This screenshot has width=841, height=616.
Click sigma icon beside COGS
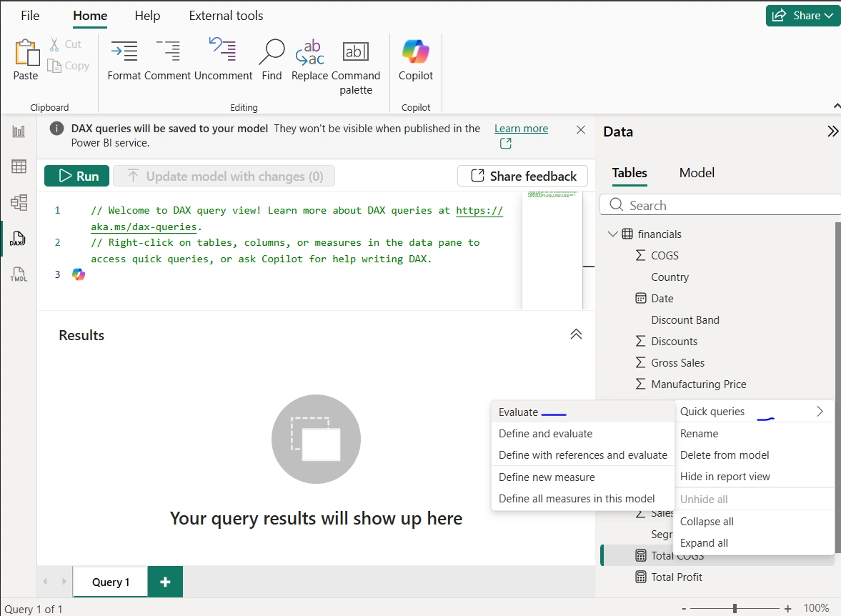[640, 255]
